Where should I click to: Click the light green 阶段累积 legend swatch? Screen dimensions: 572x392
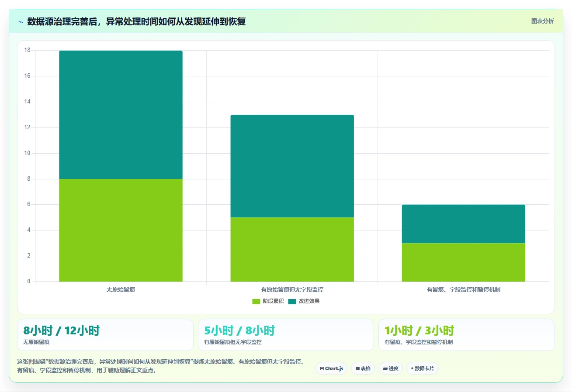pos(256,301)
